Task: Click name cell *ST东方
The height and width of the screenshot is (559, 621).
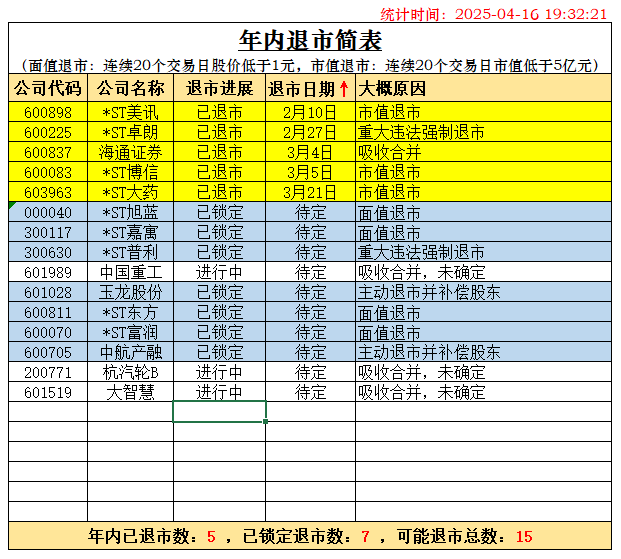Action: coord(130,312)
